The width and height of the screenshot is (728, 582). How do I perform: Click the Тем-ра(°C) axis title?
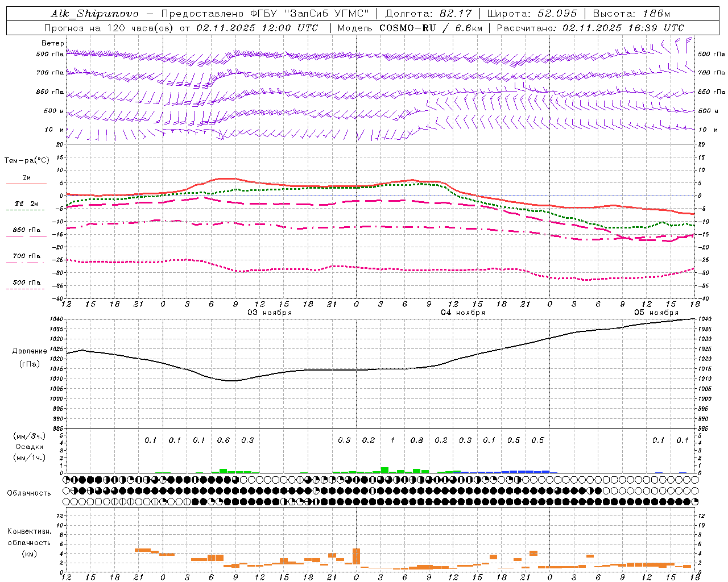click(27, 161)
